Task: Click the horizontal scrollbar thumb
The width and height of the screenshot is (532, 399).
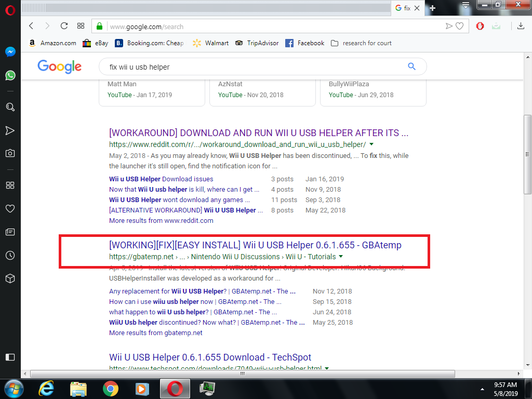Action: click(x=242, y=374)
